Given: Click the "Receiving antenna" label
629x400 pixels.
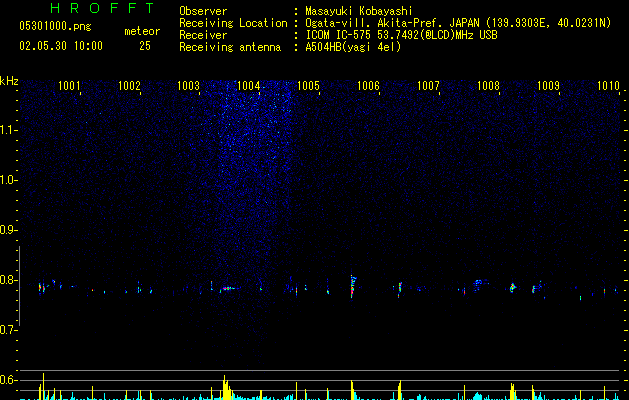Looking at the screenshot, I should click(x=230, y=47).
